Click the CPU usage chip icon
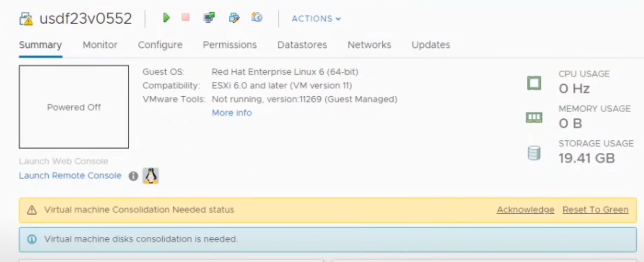The width and height of the screenshot is (644, 262). coord(534,83)
